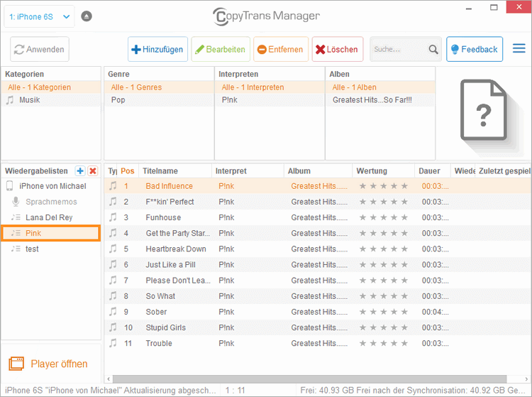Image resolution: width=532 pixels, height=397 pixels.
Task: Open Lana Del Rey playlist
Action: 51,217
